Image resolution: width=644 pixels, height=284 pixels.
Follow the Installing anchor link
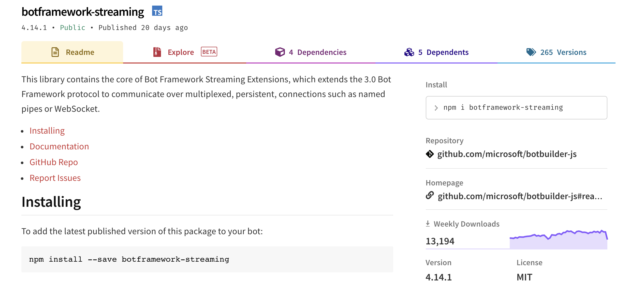(x=47, y=131)
